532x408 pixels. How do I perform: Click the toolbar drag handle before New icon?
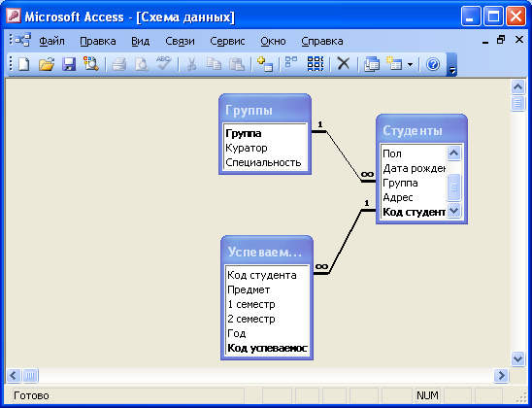point(11,64)
